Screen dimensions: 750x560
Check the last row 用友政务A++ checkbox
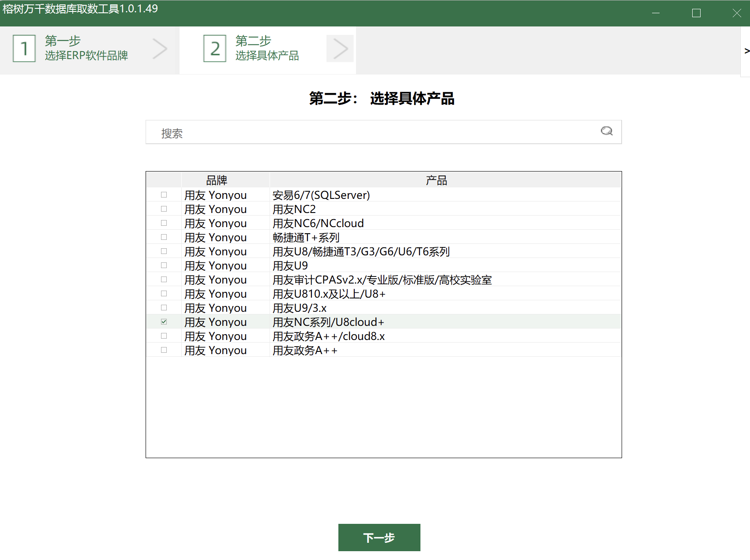click(164, 350)
